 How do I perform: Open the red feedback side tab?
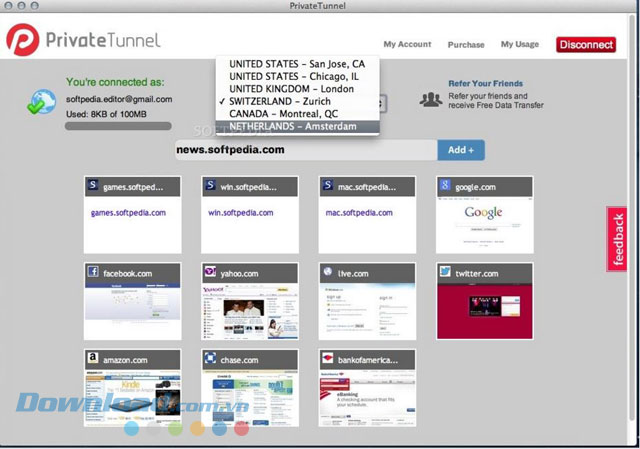pos(617,239)
